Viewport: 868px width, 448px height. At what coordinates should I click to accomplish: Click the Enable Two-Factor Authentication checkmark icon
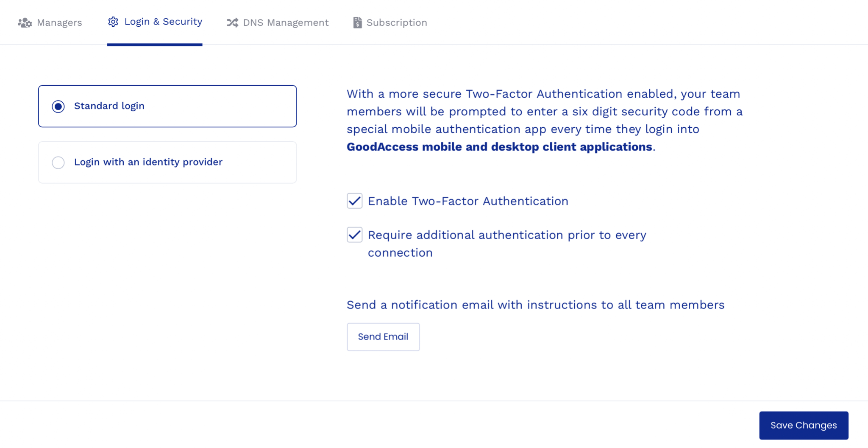coord(354,201)
